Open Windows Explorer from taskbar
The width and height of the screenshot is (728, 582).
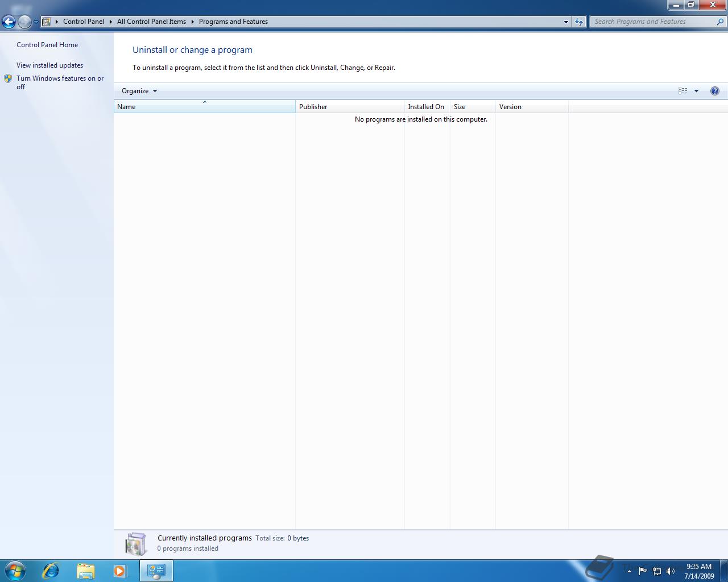point(85,571)
